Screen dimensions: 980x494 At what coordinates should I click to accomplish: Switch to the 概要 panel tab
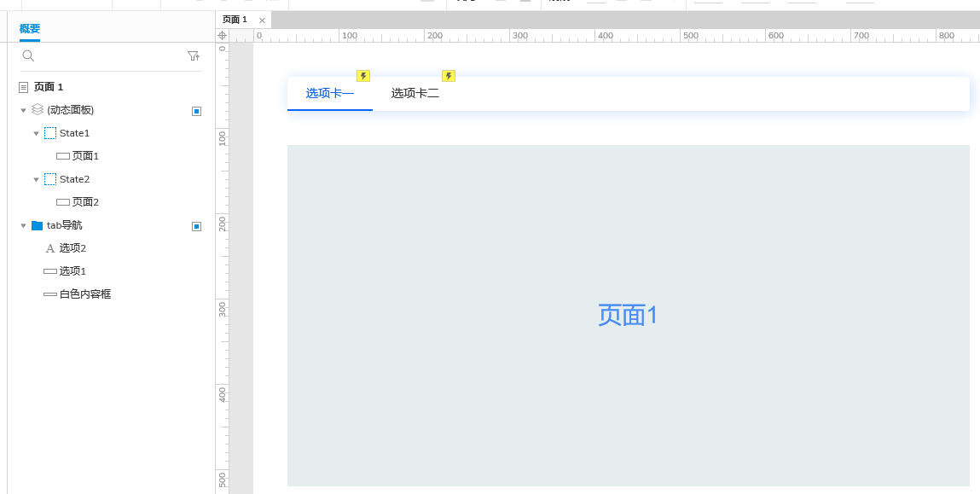29,28
